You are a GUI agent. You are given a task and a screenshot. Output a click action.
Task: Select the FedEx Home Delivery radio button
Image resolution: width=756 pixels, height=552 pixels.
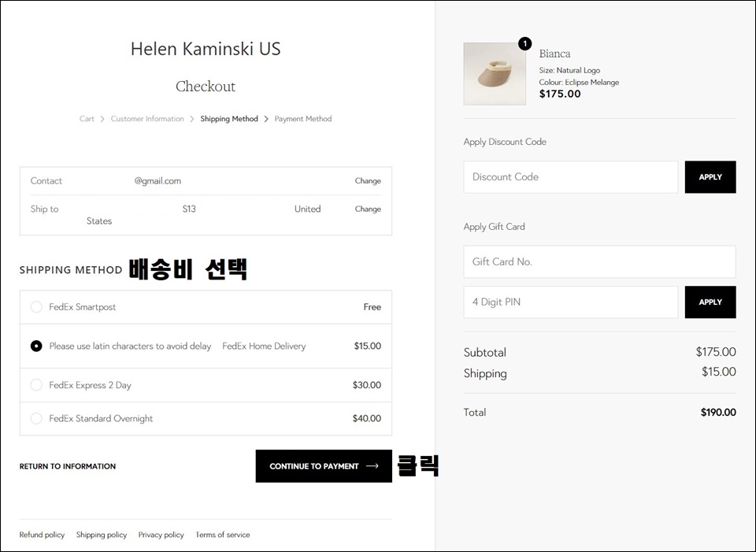pyautogui.click(x=36, y=346)
